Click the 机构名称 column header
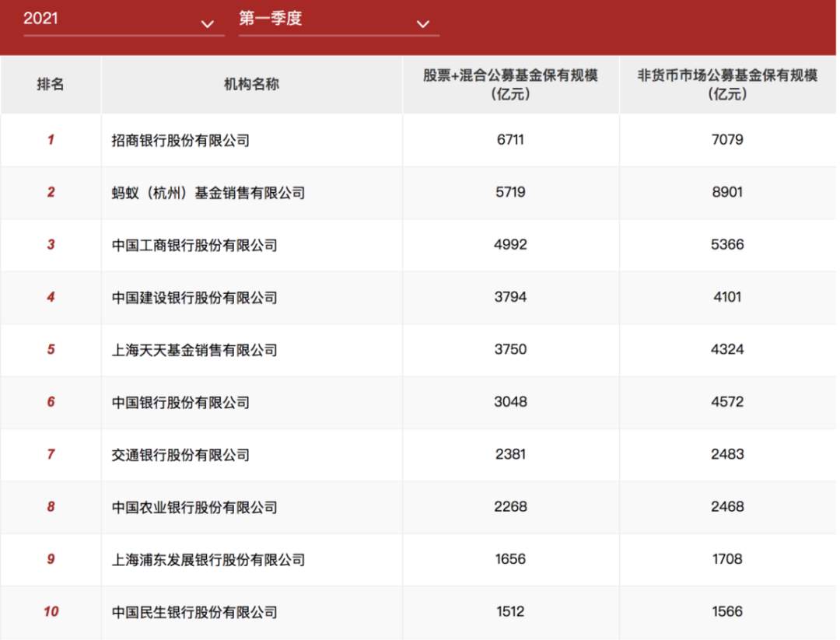Image resolution: width=840 pixels, height=640 pixels. point(252,84)
